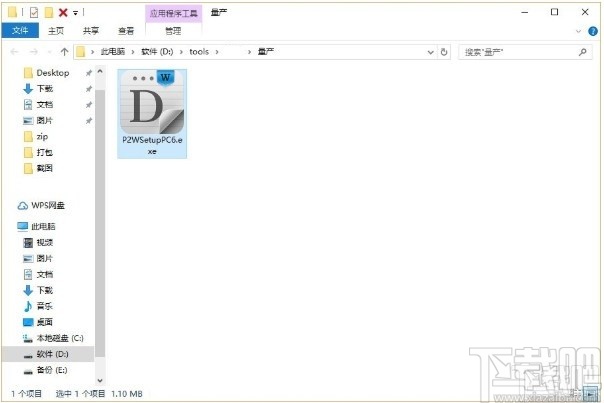Click the WPS网盘 cloud icon
The height and width of the screenshot is (403, 604).
point(23,206)
